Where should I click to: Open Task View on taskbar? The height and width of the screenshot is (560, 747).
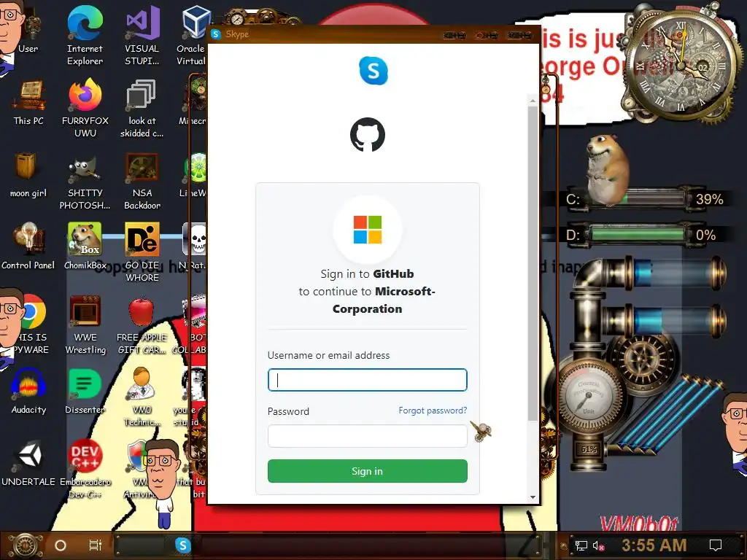pos(96,545)
